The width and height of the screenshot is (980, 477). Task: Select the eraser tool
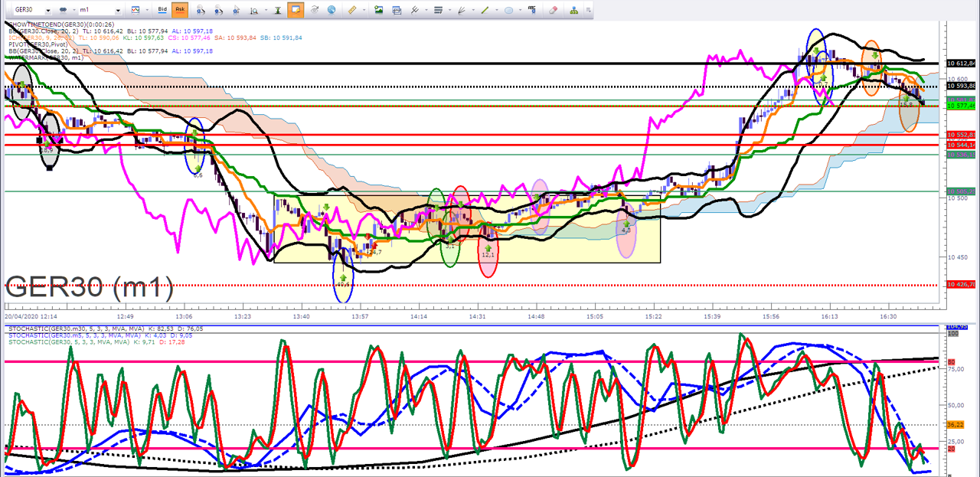[554, 10]
